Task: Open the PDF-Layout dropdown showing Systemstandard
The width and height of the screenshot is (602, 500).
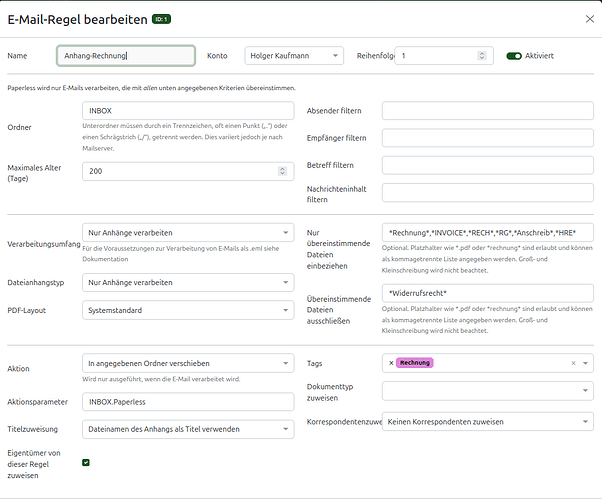Action: tap(188, 310)
